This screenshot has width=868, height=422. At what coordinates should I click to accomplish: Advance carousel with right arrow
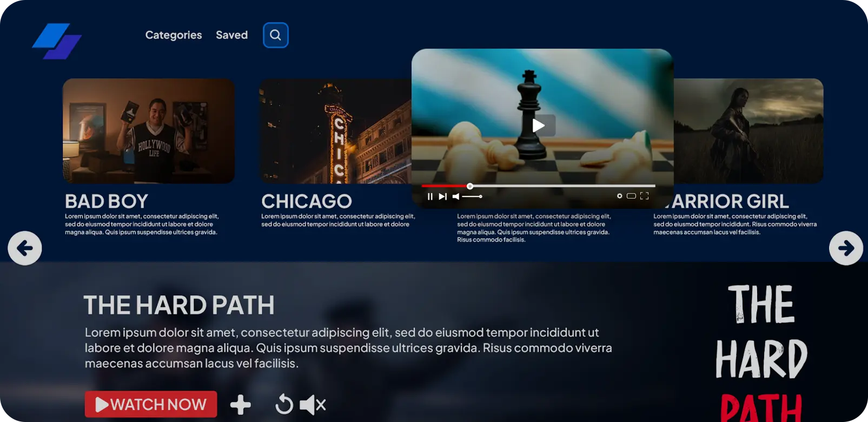pos(846,248)
